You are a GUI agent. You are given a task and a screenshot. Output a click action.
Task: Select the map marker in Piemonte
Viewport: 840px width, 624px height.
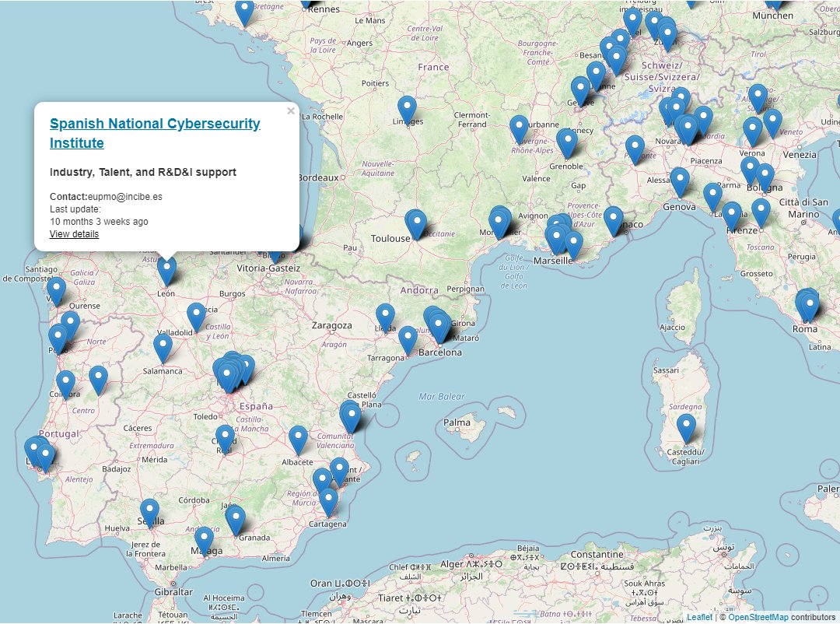point(635,149)
